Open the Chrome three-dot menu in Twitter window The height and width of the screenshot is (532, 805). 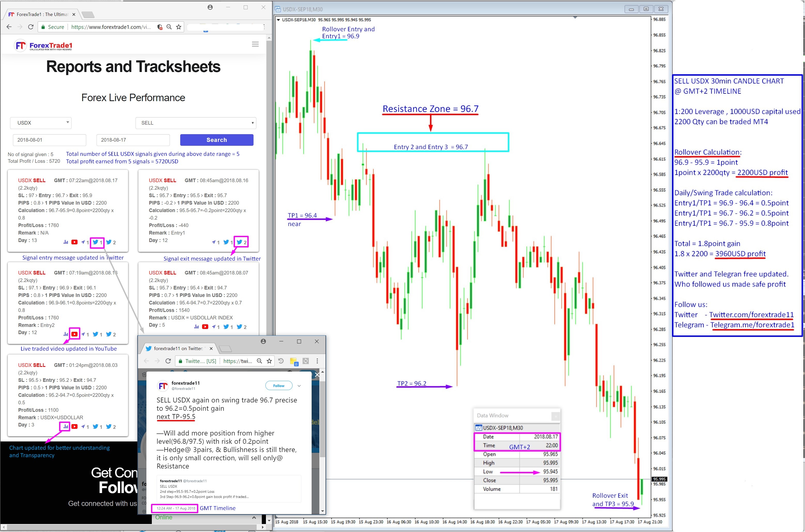point(317,361)
